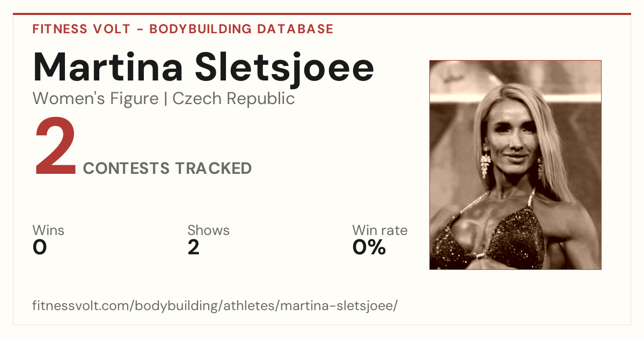This screenshot has height=338, width=644.
Task: Click the Czech Republic country text
Action: 234,99
